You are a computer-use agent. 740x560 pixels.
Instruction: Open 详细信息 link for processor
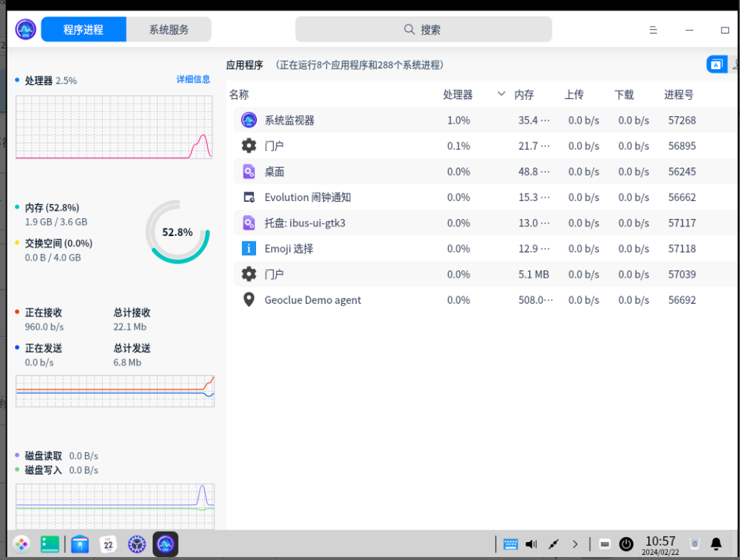(193, 79)
